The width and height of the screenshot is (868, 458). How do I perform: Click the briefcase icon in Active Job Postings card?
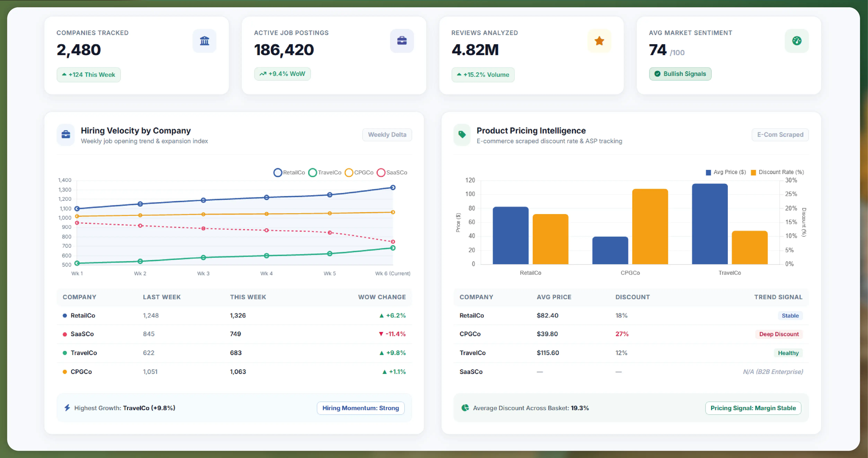[402, 41]
